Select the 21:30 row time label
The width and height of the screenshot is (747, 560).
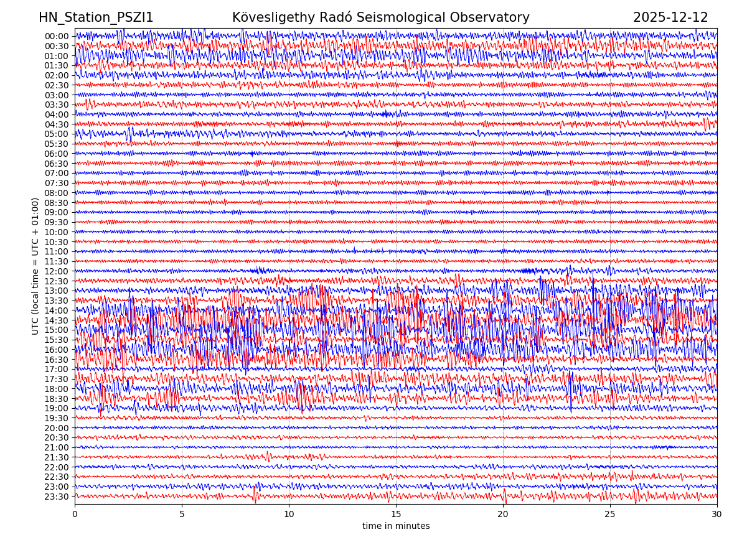click(56, 457)
